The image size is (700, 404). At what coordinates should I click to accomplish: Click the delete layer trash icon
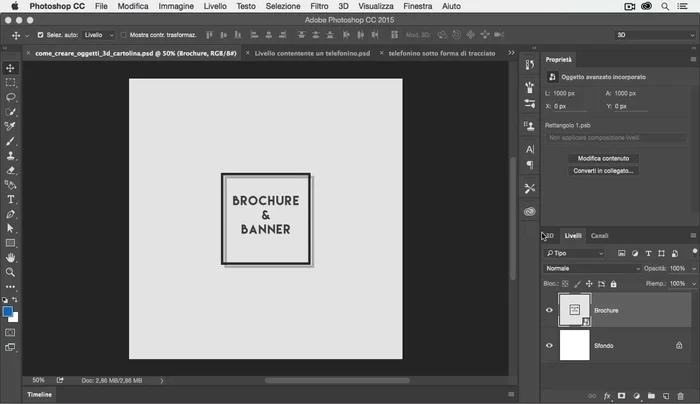[x=680, y=396]
